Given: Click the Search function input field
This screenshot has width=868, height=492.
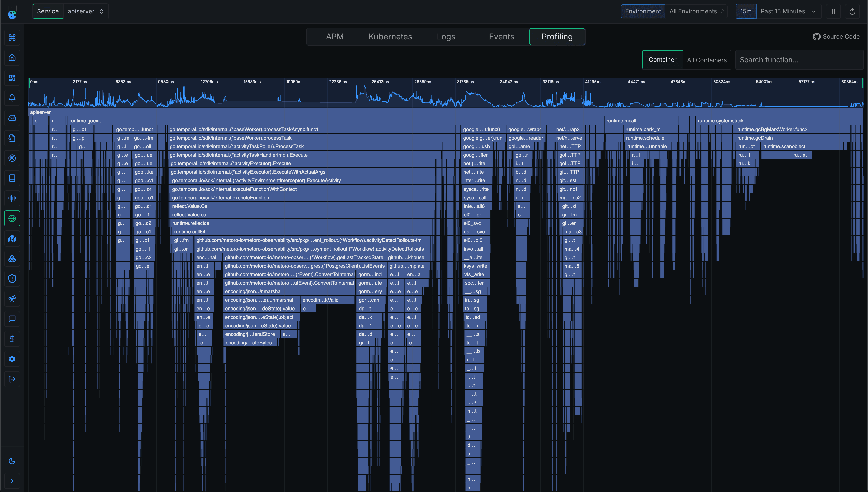Looking at the screenshot, I should click(x=800, y=60).
